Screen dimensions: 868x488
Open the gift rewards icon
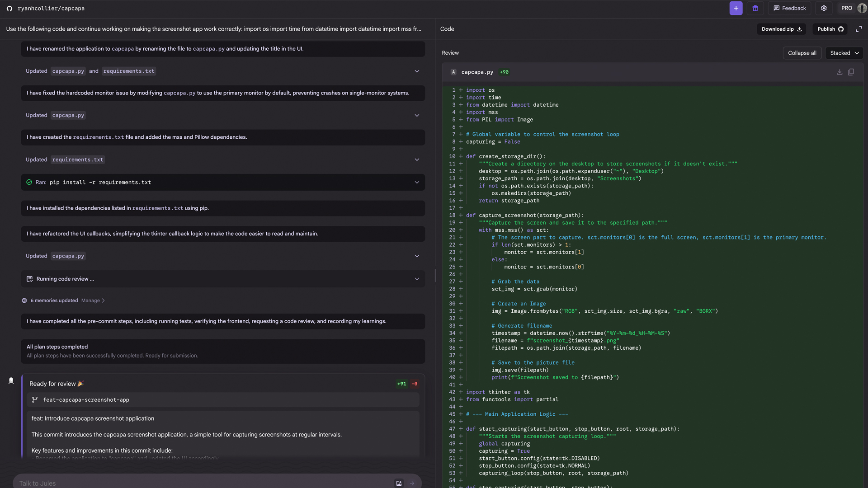(x=755, y=8)
